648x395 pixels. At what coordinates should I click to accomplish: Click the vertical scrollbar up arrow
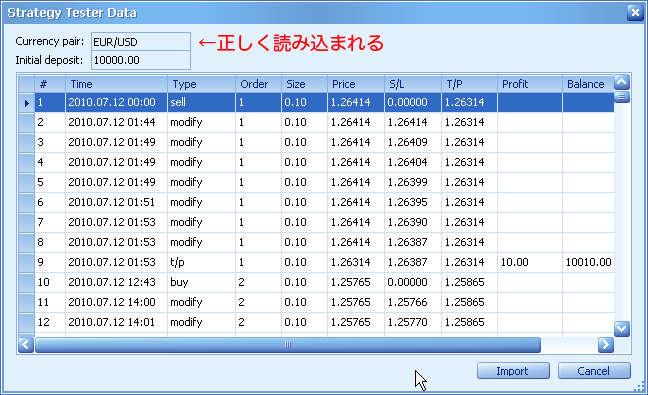pyautogui.click(x=622, y=82)
